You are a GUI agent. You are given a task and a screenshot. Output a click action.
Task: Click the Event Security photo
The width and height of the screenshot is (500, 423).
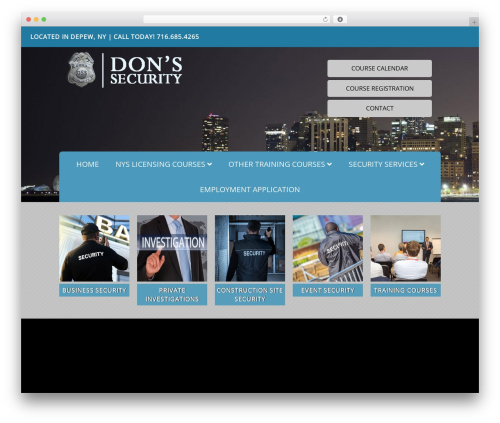[328, 248]
